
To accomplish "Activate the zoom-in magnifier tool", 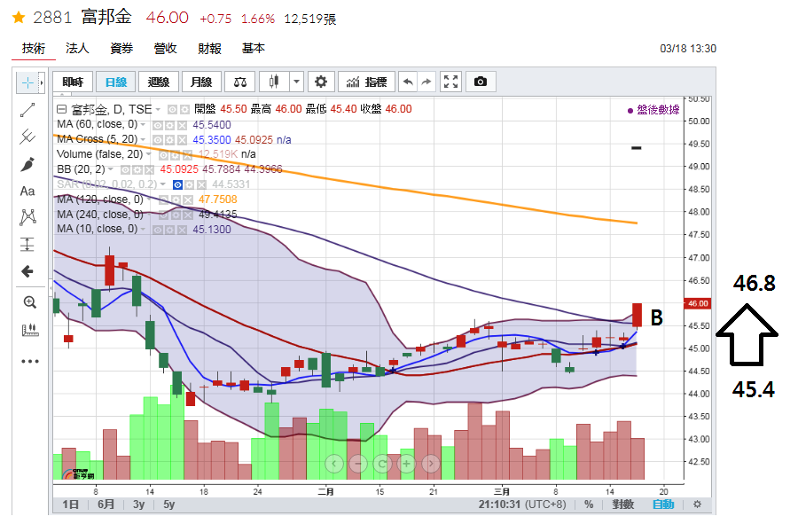I will pos(29,303).
